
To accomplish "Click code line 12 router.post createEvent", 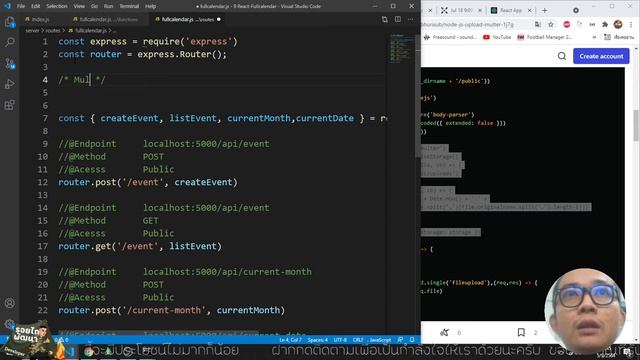I will coord(148,182).
